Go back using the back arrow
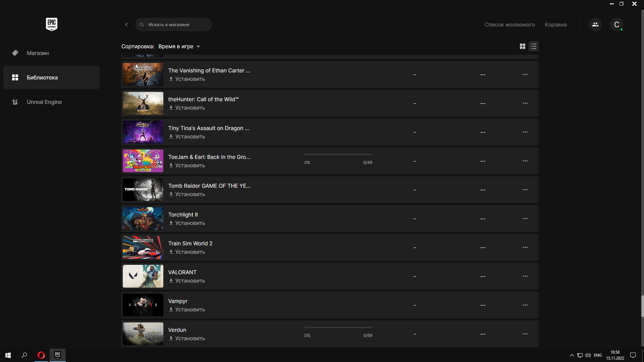Viewport: 644px width, 362px height. point(126,24)
